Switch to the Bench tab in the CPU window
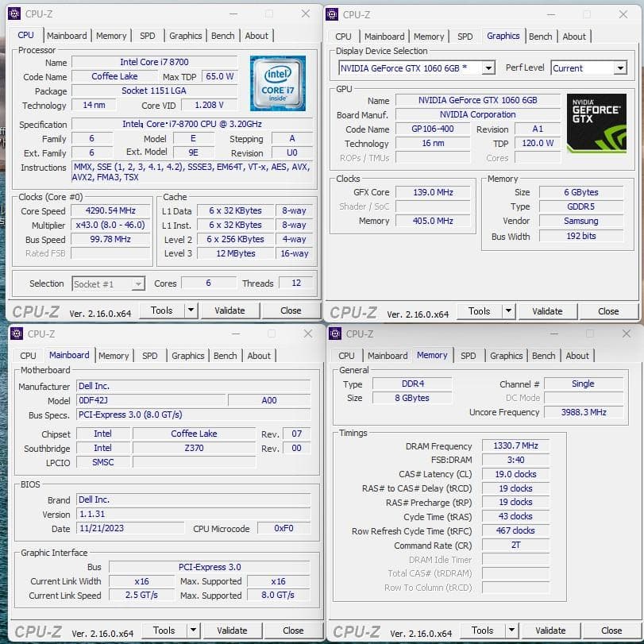This screenshot has width=644, height=644. [223, 35]
